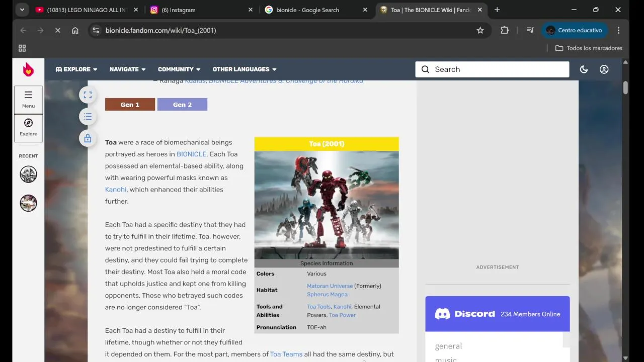Viewport: 644px width, 362px height.
Task: Open the Toa Teams link
Action: pos(286,354)
